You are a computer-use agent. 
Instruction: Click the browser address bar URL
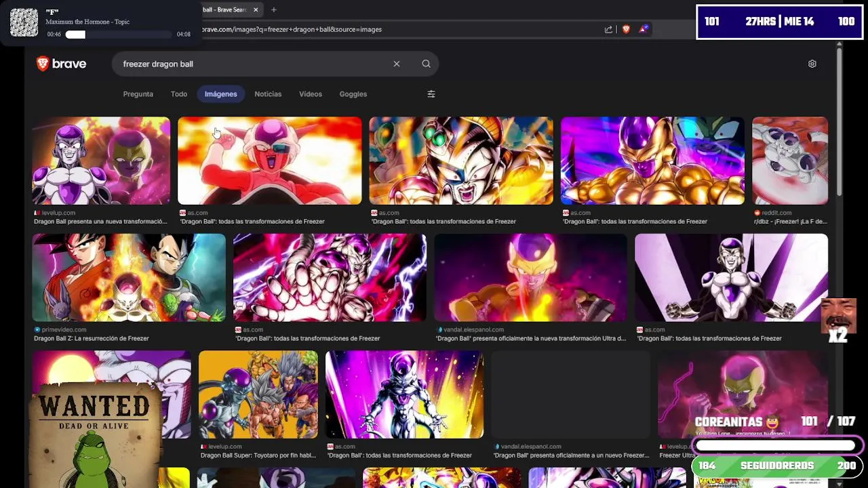click(x=292, y=29)
